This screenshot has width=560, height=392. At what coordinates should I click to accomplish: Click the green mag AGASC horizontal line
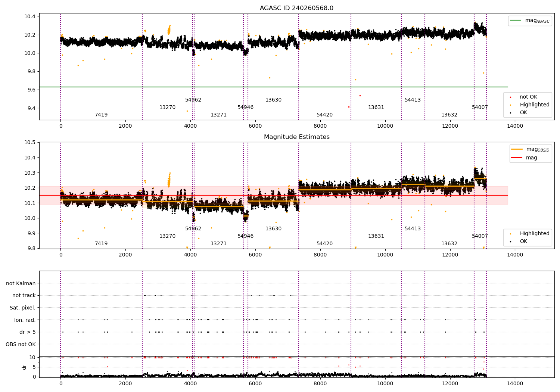(x=273, y=87)
